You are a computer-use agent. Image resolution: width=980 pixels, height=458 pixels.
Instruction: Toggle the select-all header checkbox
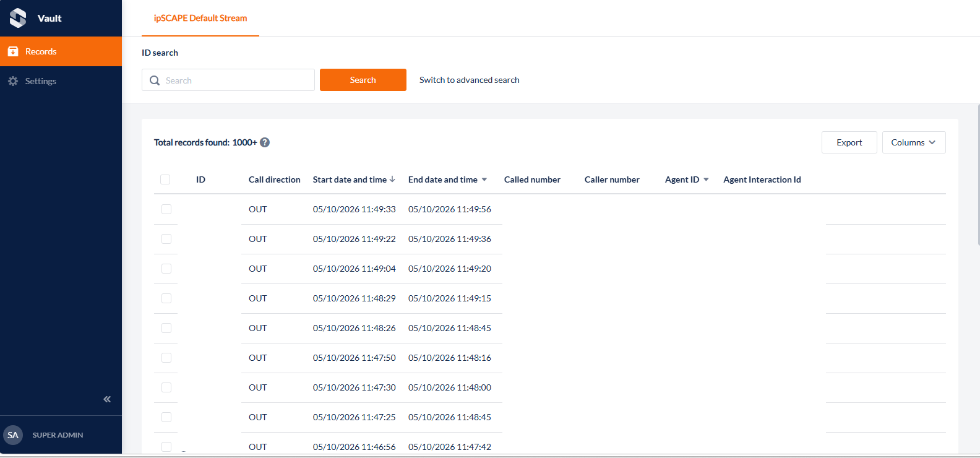165,179
